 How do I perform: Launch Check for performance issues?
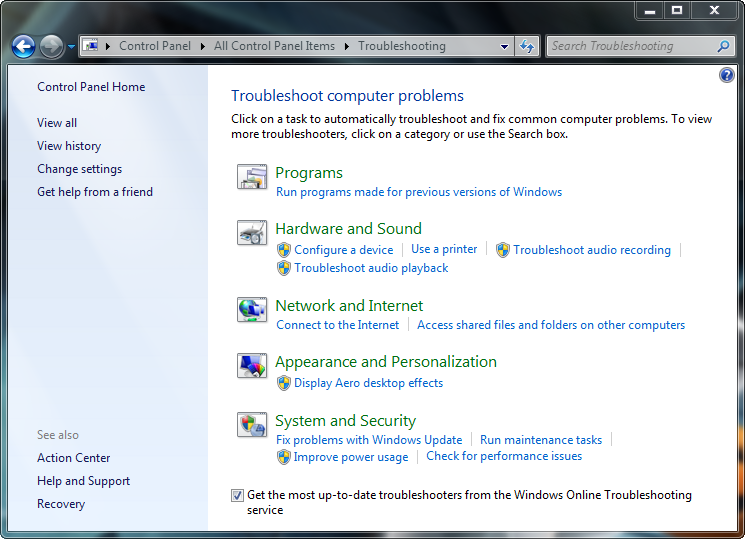(x=504, y=456)
